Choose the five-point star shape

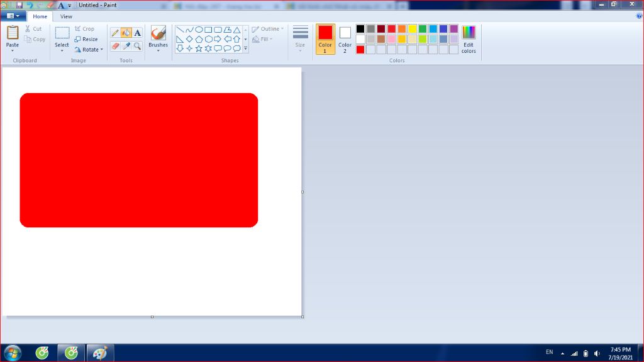(x=199, y=48)
